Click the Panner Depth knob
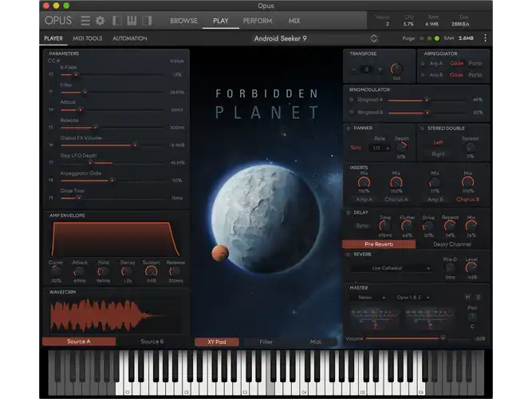Viewport: 532px width, 399px height. [x=402, y=148]
